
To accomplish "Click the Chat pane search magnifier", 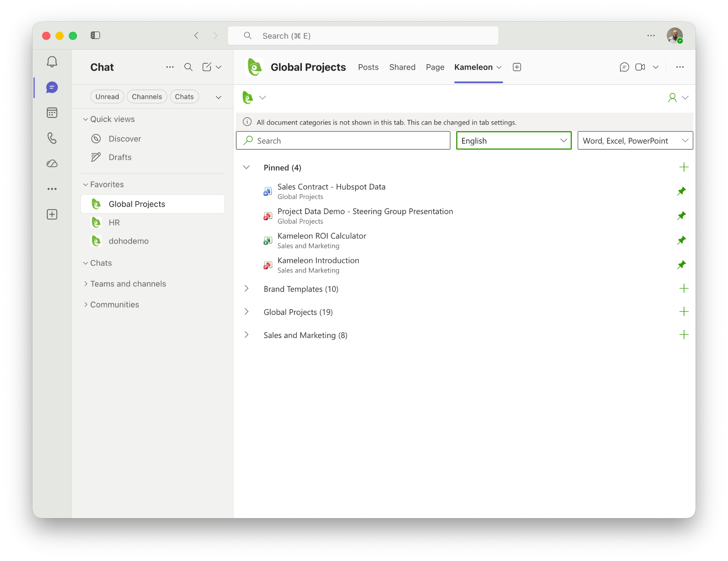I will (x=188, y=67).
